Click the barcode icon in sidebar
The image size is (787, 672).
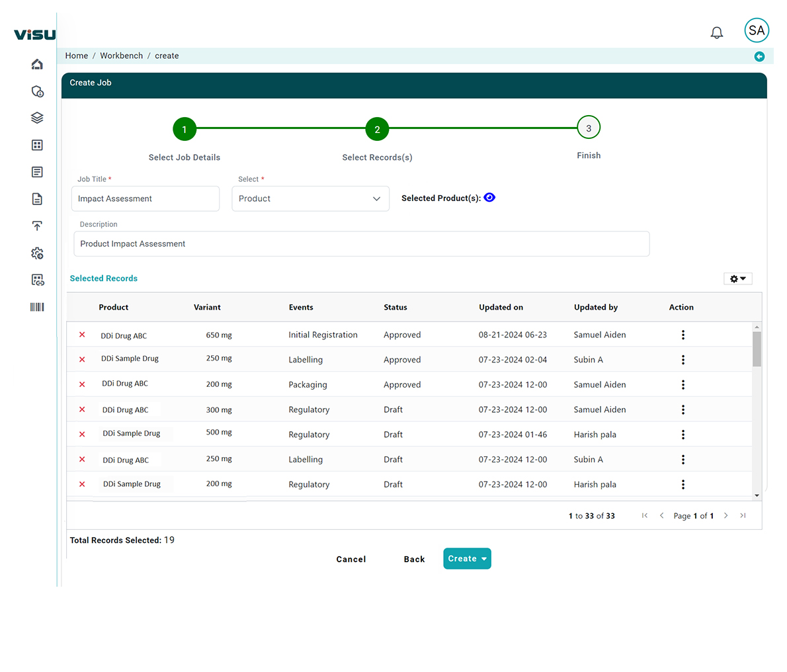coord(37,307)
